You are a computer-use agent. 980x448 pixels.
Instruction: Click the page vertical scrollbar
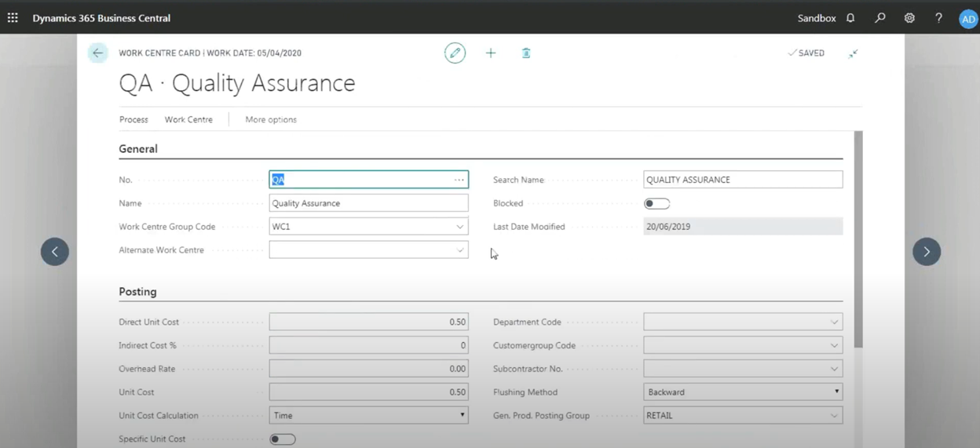click(858, 239)
